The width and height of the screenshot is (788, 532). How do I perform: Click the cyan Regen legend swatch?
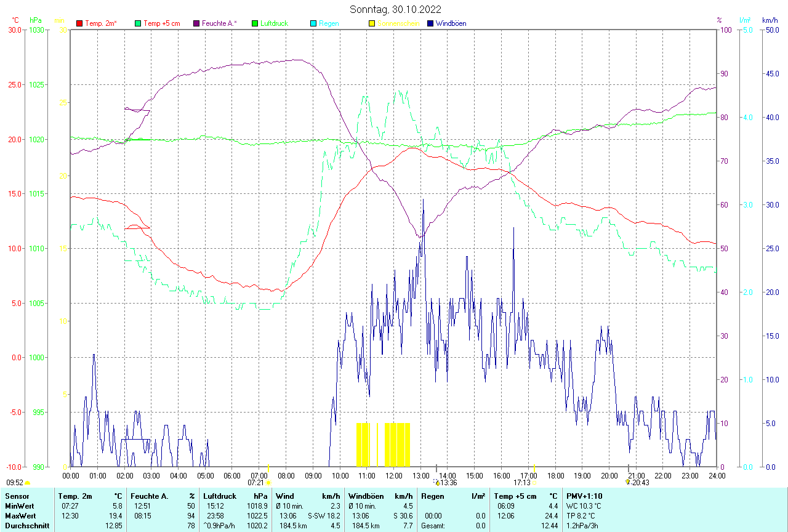313,23
